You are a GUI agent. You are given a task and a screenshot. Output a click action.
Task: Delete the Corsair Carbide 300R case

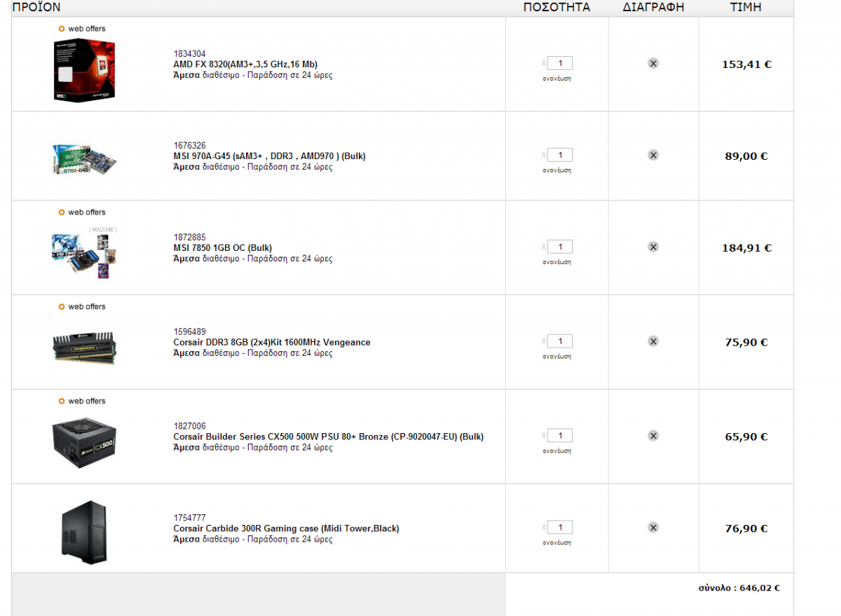coord(653,528)
